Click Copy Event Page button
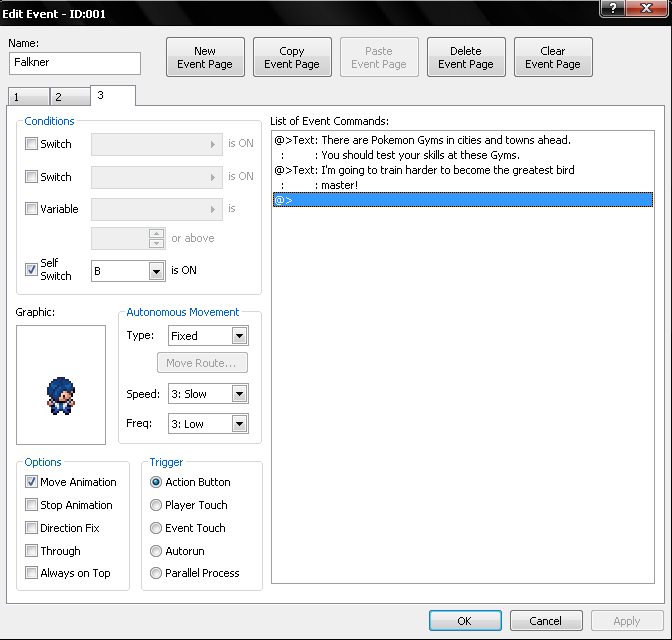 point(292,57)
